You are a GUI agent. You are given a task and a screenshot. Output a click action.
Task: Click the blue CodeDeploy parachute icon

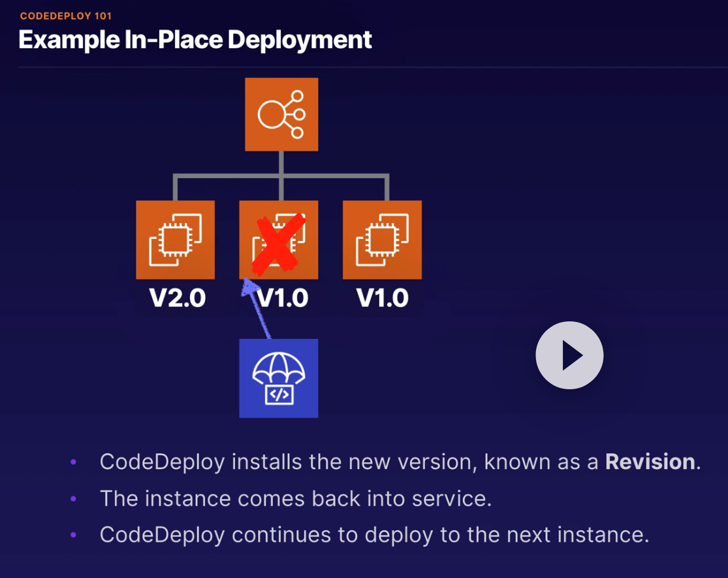click(x=279, y=378)
